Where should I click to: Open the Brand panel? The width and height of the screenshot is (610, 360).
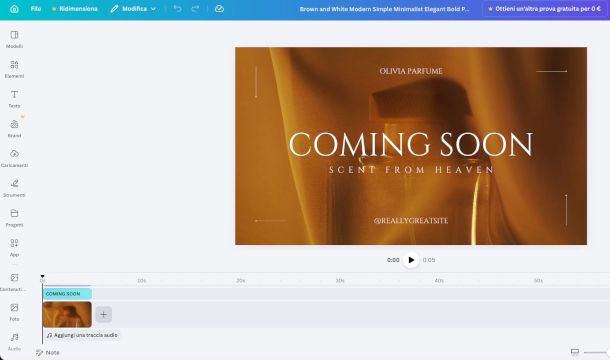14,129
